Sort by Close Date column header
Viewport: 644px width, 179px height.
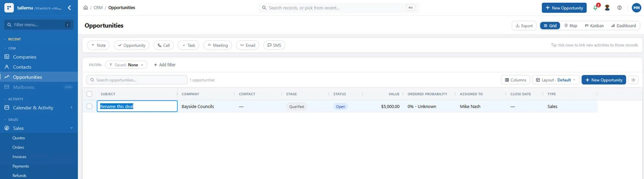click(x=521, y=94)
